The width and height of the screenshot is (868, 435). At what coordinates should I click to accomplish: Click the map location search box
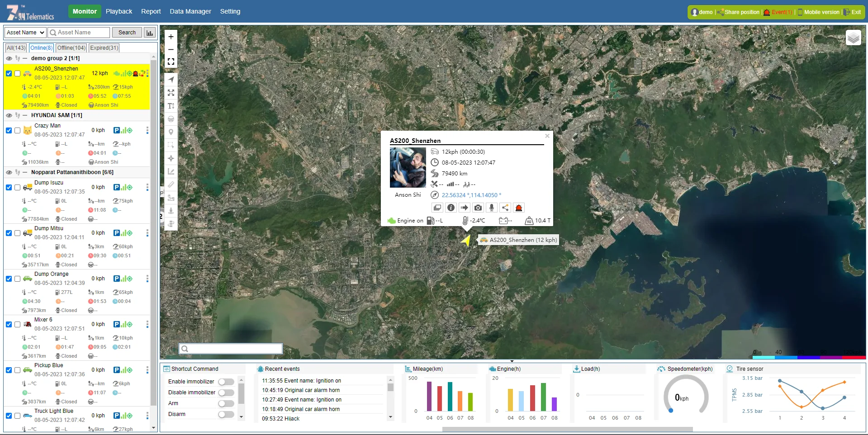click(231, 349)
